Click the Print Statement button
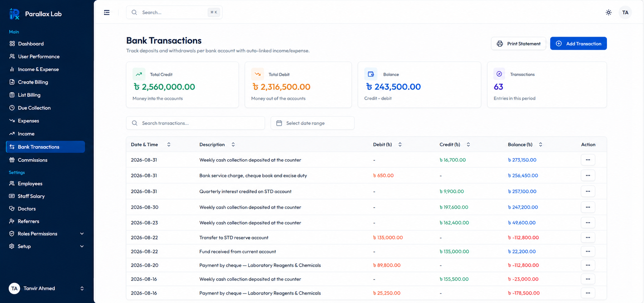 518,44
